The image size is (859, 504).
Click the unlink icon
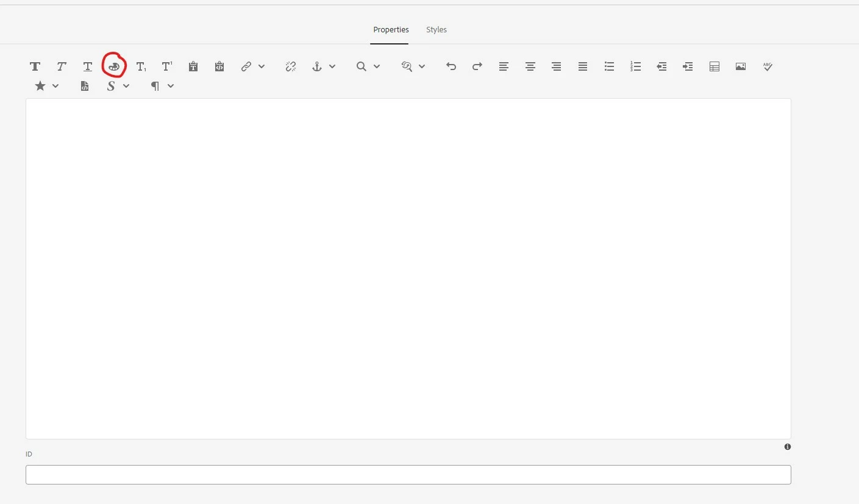(291, 66)
